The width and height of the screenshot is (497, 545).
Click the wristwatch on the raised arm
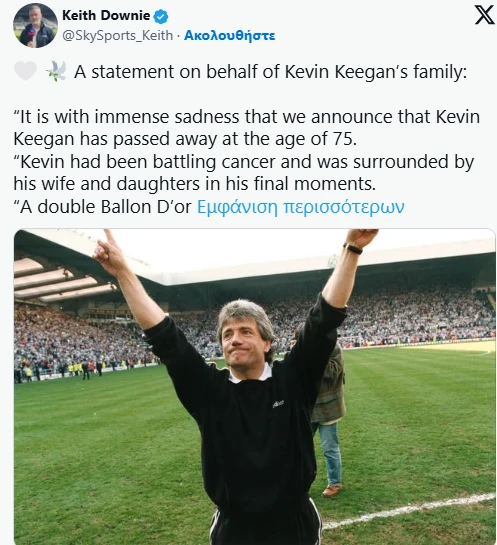[x=353, y=248]
